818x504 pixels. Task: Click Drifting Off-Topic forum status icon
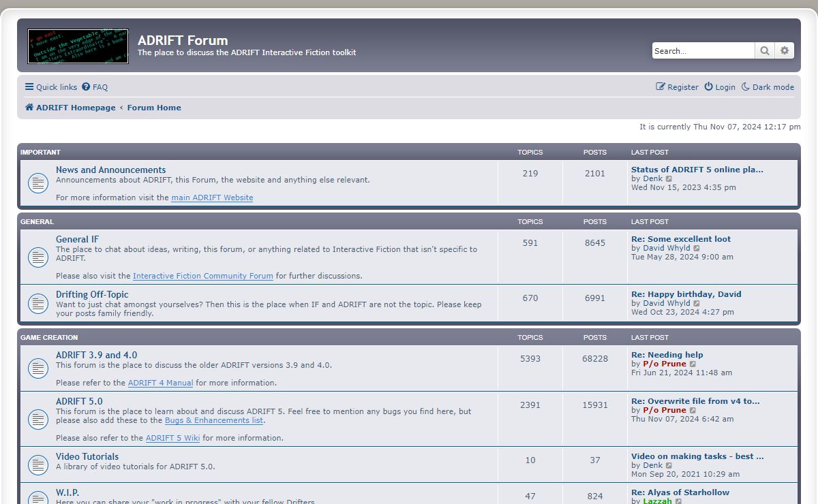[x=37, y=304]
